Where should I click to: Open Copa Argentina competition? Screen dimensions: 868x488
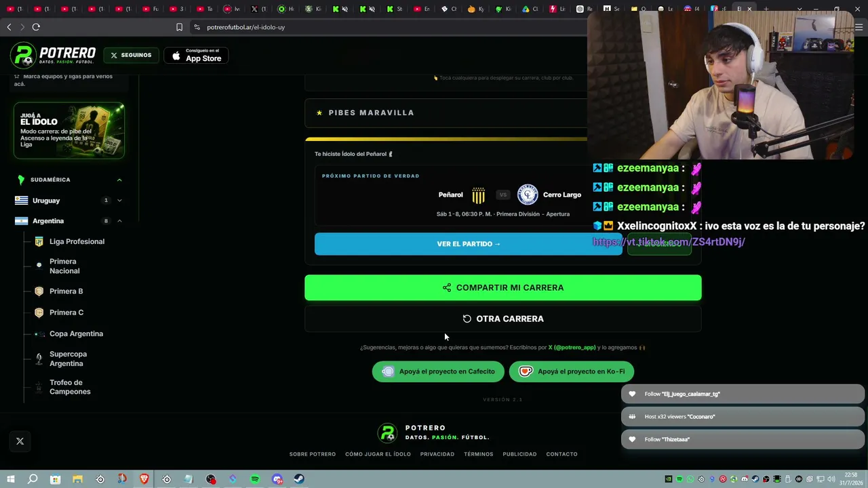pyautogui.click(x=76, y=333)
